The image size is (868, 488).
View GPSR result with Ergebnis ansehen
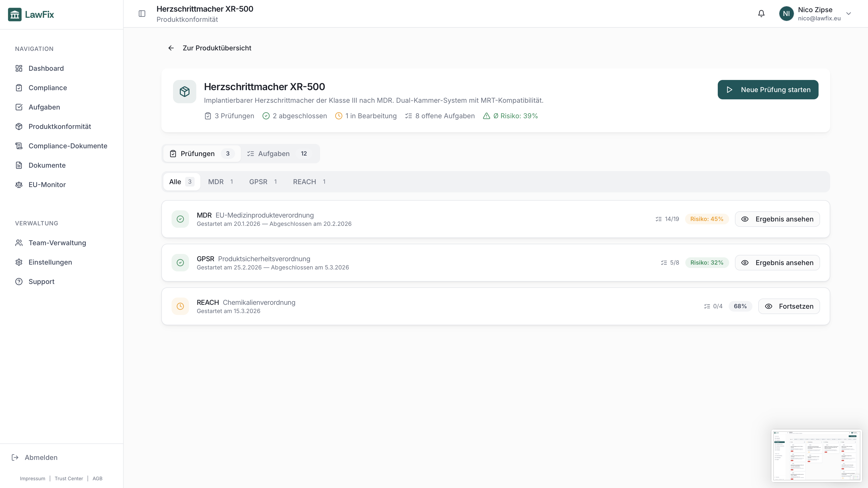tap(777, 262)
